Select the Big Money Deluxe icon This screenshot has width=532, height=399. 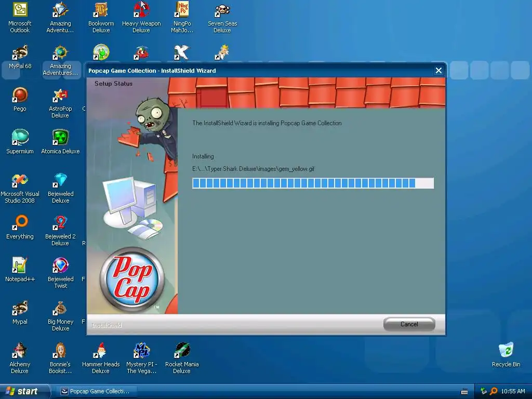click(x=60, y=316)
